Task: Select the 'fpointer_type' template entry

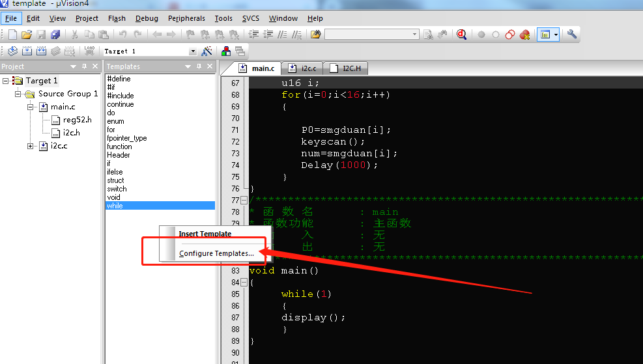Action: (x=127, y=138)
